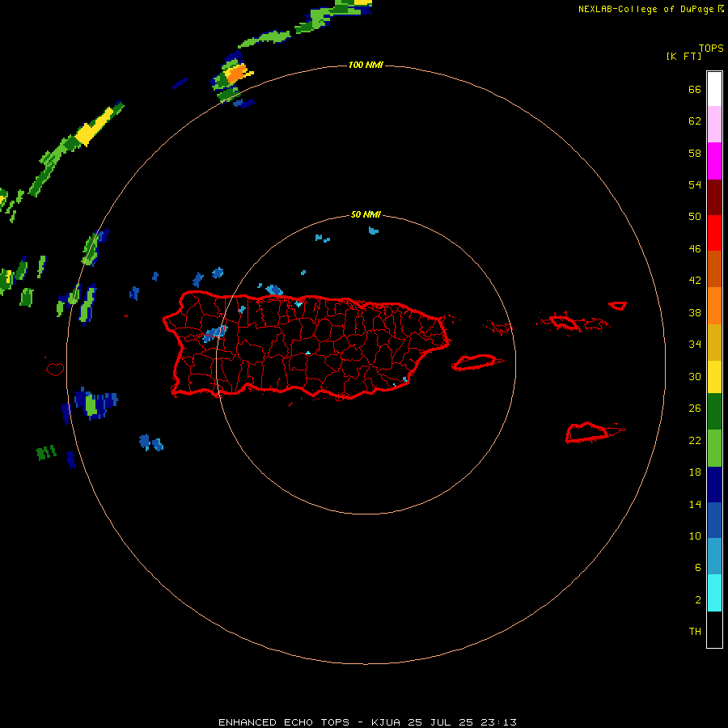Choose the dark green legend swatch
This screenshot has height=728, width=728.
[x=714, y=412]
